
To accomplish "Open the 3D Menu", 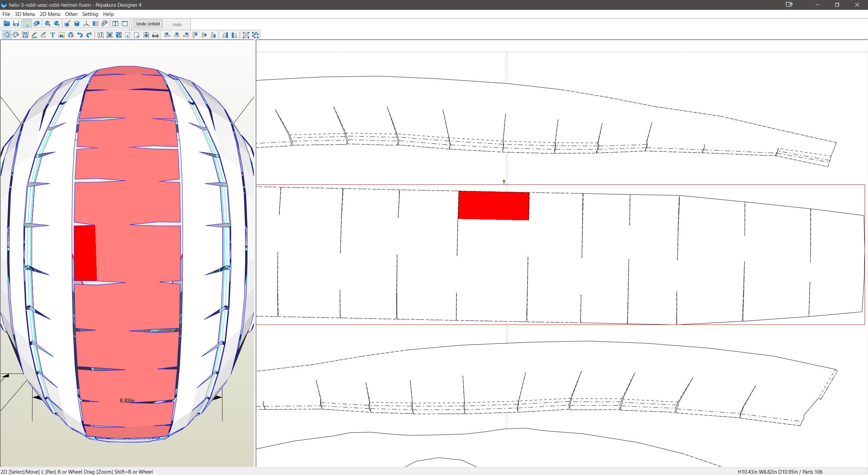I will (x=25, y=14).
